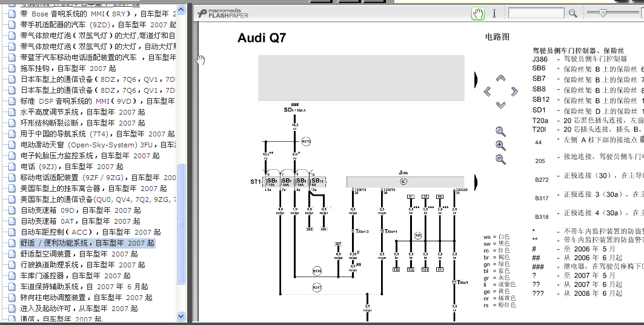Open '自动变速箱 0AT' entry
644x325 pixels.
pos(81,221)
